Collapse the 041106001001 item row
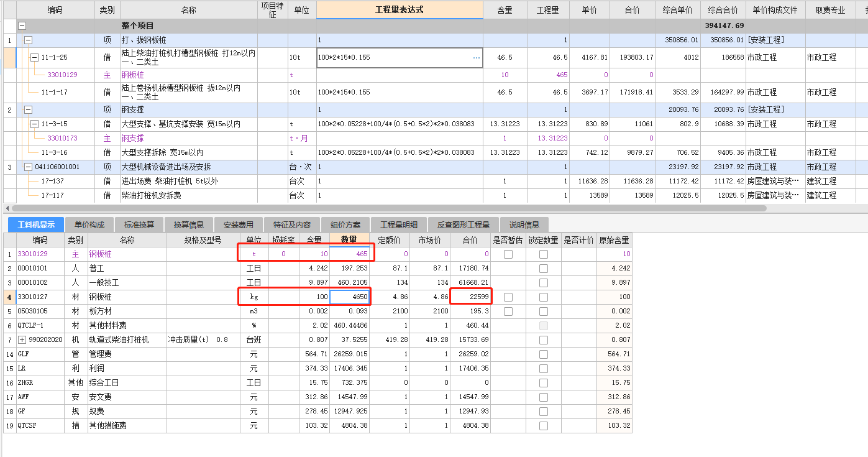Screen dimensions: 868x457 click(28, 167)
